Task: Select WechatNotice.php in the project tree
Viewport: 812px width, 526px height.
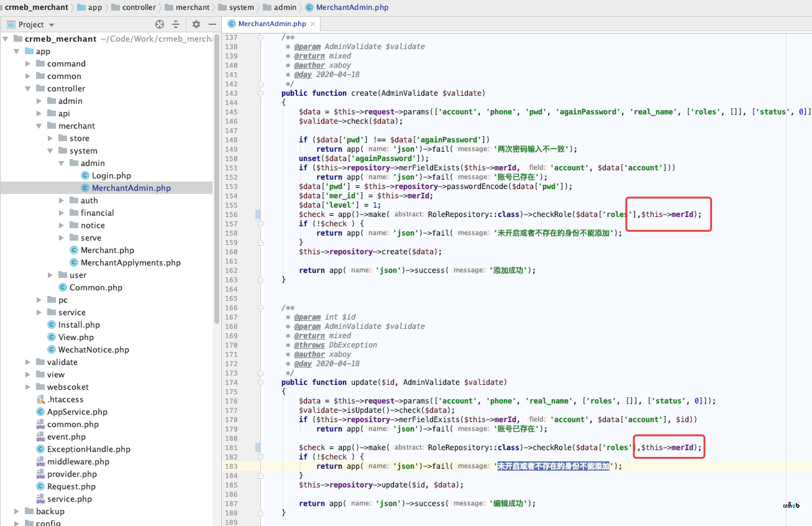Action: [94, 349]
